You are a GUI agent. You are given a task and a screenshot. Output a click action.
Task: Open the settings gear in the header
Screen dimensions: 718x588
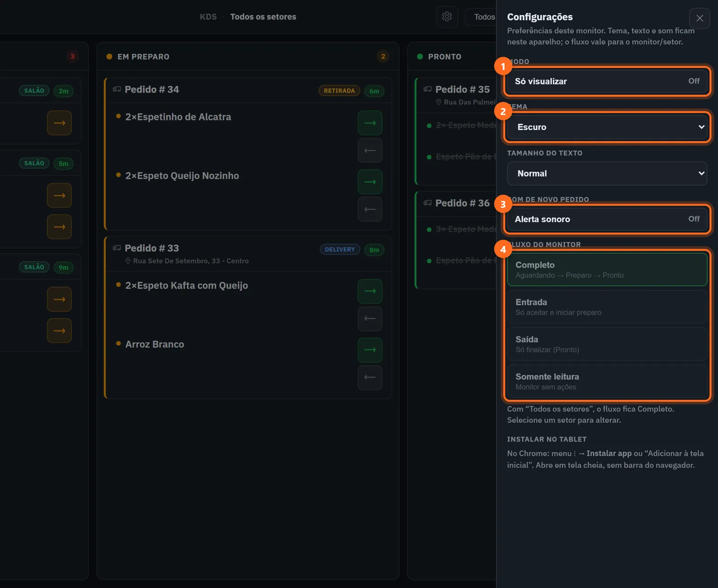(447, 17)
